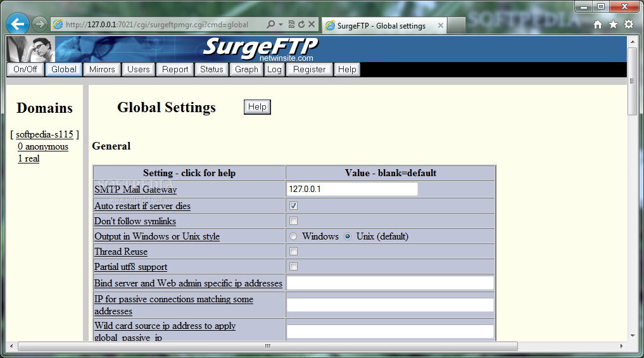Open browser Home icon

[x=598, y=25]
